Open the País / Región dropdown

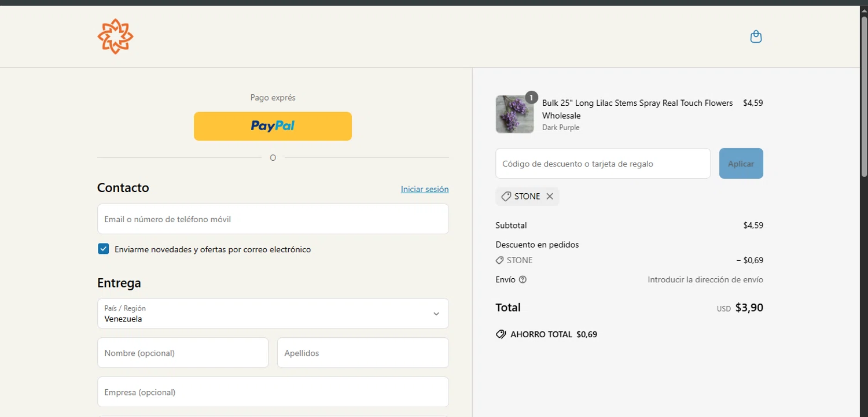pyautogui.click(x=273, y=313)
